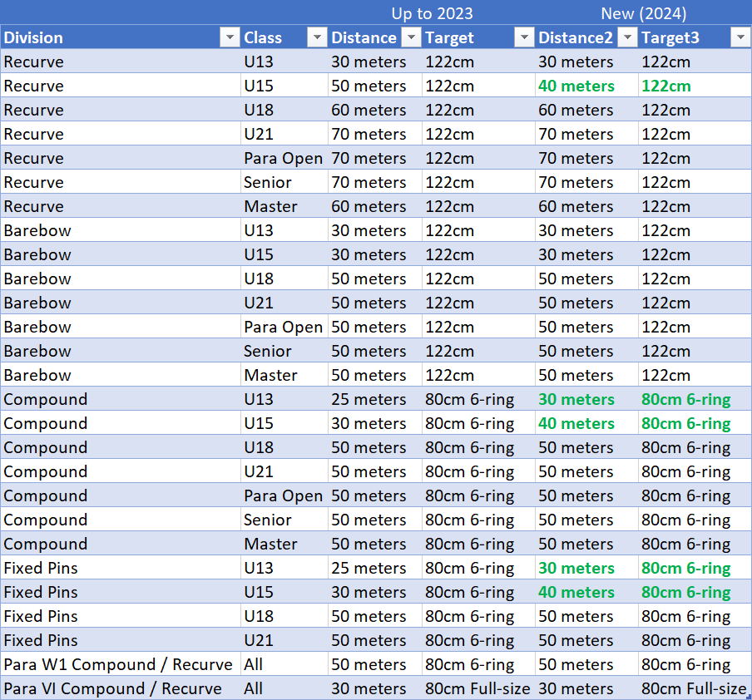Image resolution: width=752 pixels, height=700 pixels.
Task: Click the Recurve U21 '70 meters' Distance cell
Action: (369, 134)
